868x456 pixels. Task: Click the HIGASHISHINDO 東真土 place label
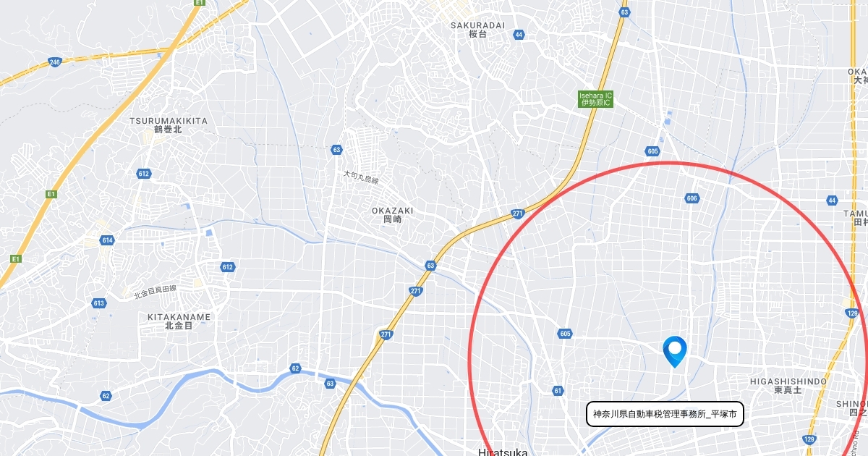tap(788, 385)
